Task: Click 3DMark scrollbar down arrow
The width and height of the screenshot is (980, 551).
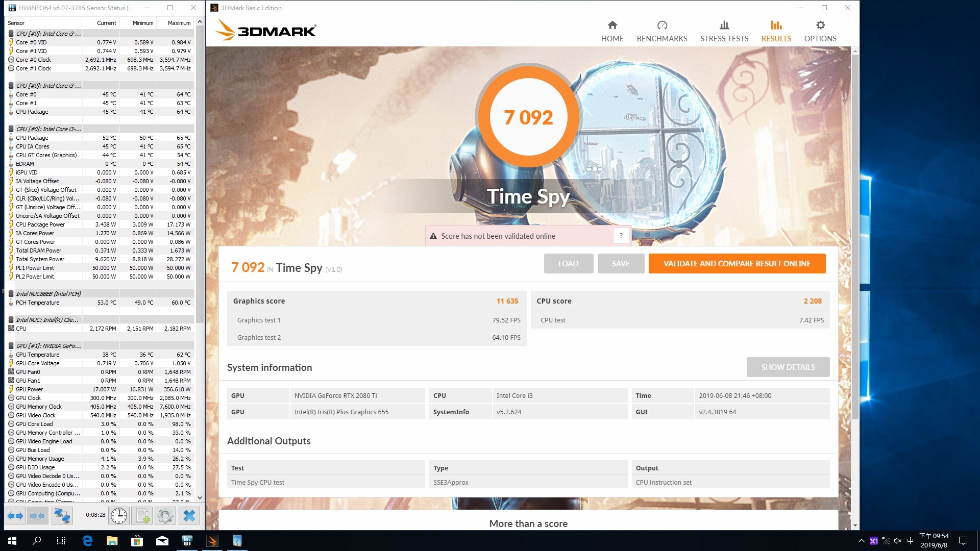Action: click(x=855, y=525)
